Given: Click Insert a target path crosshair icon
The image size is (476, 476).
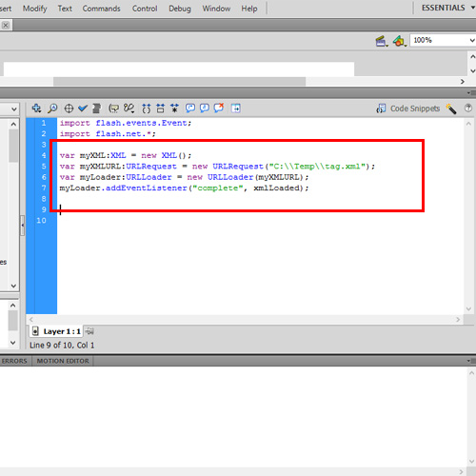Looking at the screenshot, I should 69,109.
